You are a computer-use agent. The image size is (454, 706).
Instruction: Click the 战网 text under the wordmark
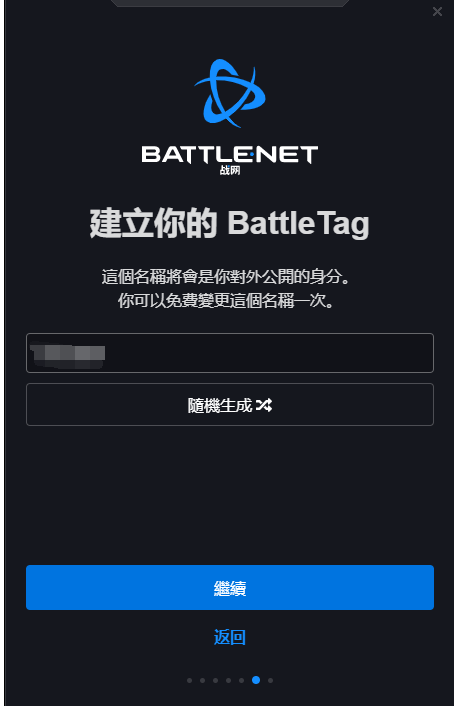pos(230,171)
